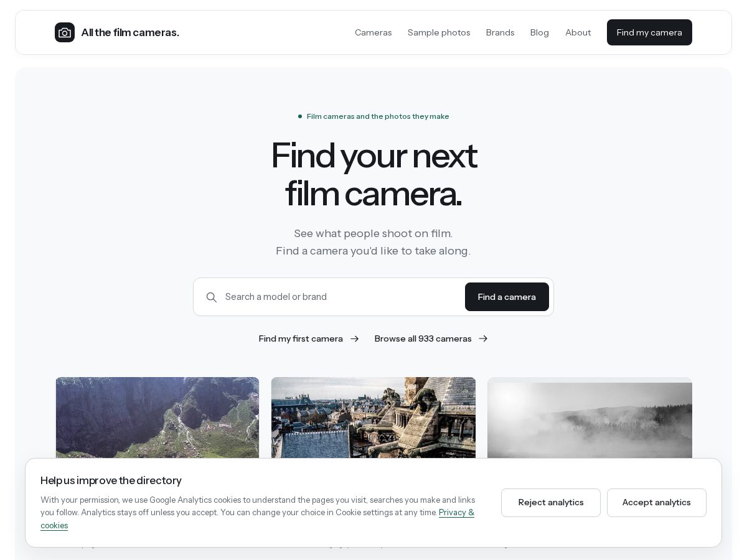Image resolution: width=747 pixels, height=560 pixels.
Task: Click the Find my camera button
Action: click(x=649, y=32)
